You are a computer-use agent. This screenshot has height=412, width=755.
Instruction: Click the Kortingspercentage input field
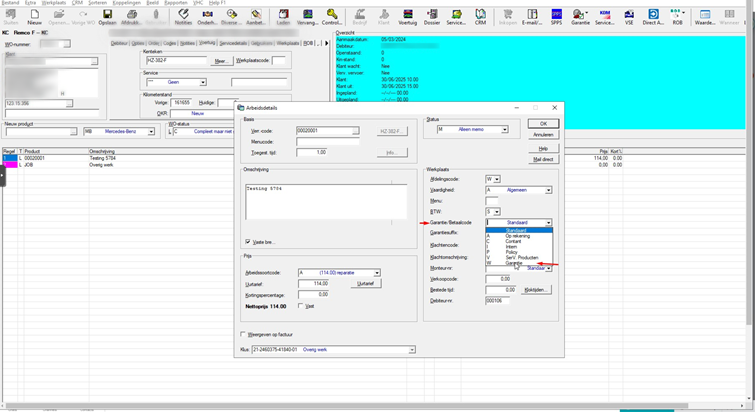(x=313, y=295)
